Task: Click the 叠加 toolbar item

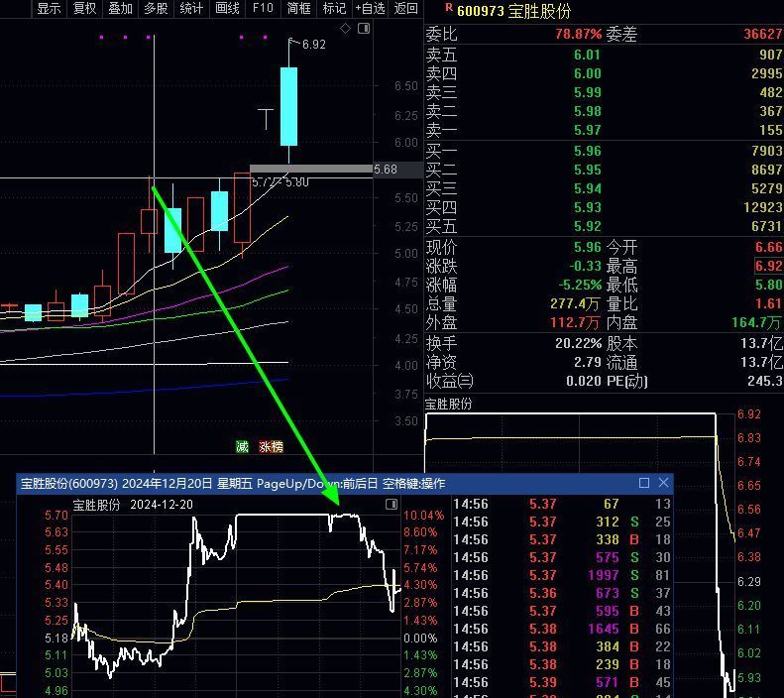Action: pyautogui.click(x=120, y=8)
